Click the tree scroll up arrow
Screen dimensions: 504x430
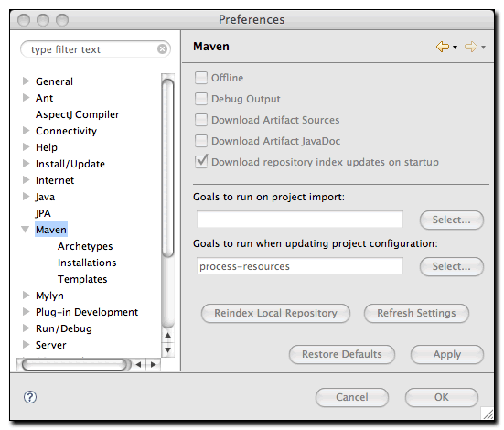[167, 336]
